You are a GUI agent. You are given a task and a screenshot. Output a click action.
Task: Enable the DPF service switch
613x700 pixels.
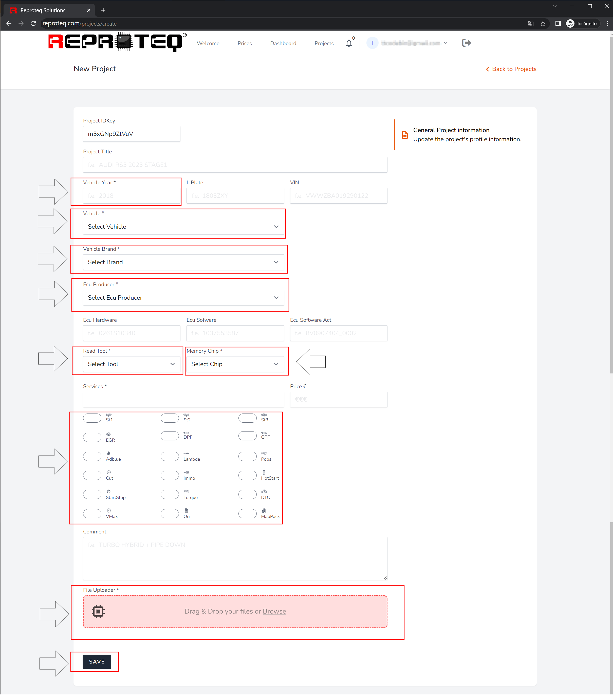point(170,436)
